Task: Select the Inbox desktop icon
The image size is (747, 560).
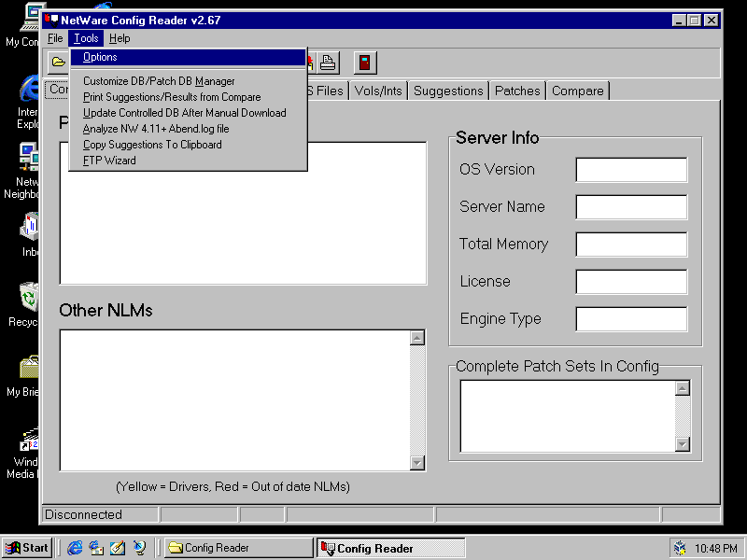Action: (30, 235)
